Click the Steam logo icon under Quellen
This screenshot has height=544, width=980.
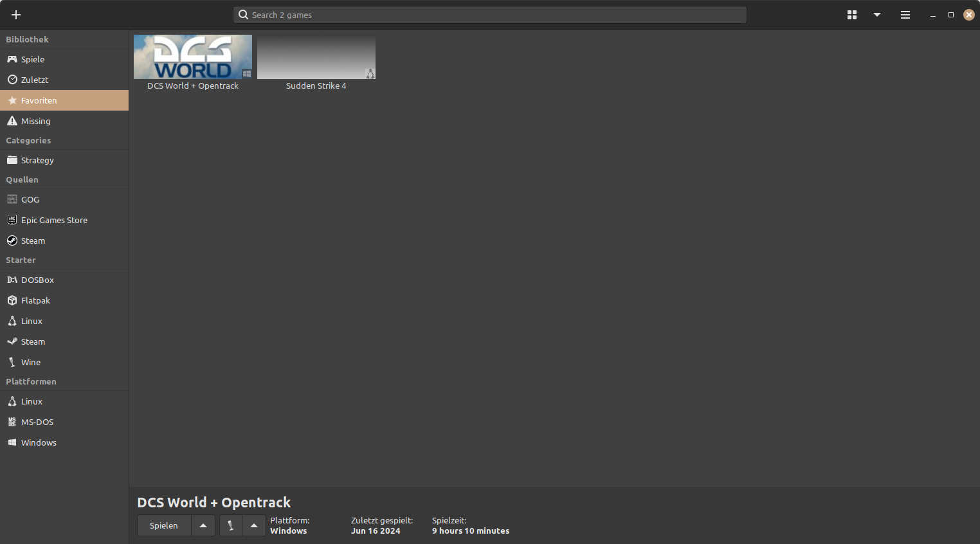[x=12, y=240]
